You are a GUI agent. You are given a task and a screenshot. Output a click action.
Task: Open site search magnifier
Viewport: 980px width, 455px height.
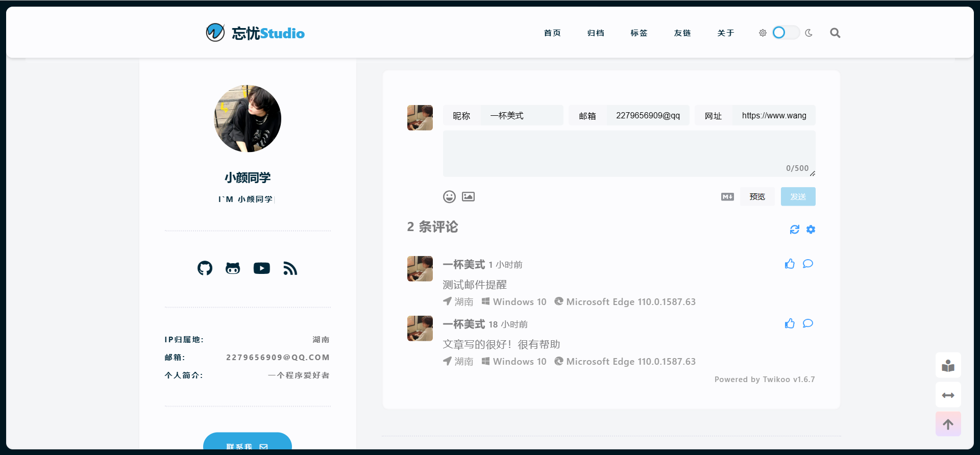point(835,33)
